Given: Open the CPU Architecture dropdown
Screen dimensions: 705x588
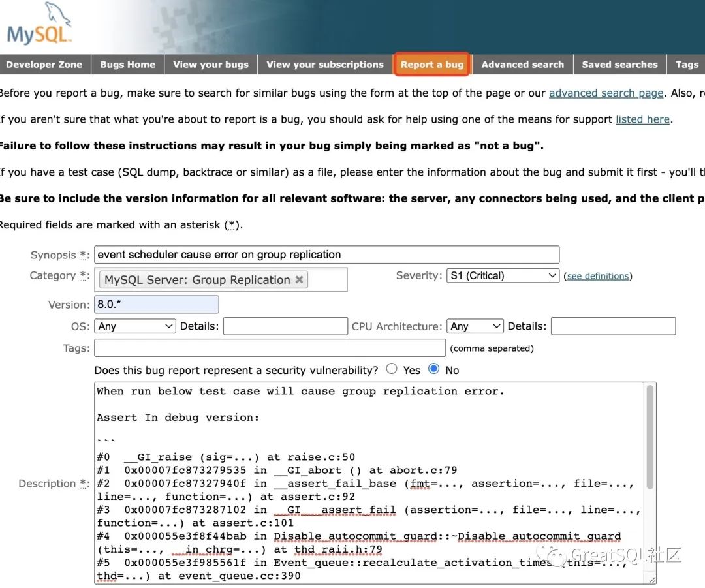Looking at the screenshot, I should pyautogui.click(x=475, y=326).
